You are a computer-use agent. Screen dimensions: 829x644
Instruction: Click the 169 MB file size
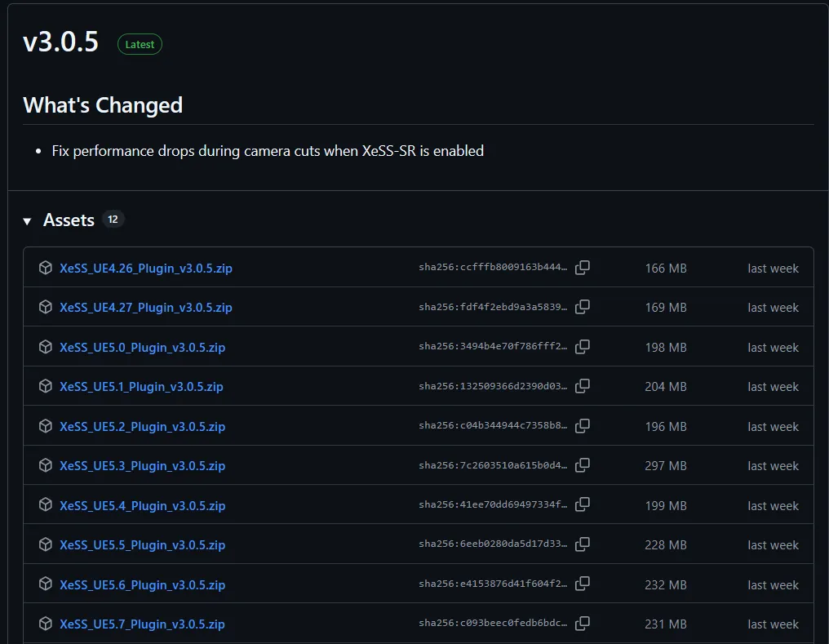(666, 307)
